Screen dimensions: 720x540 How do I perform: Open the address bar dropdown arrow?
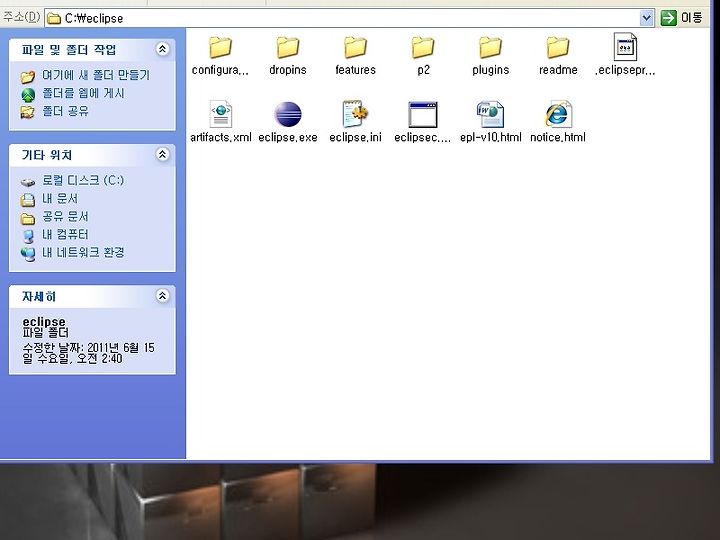click(x=647, y=18)
